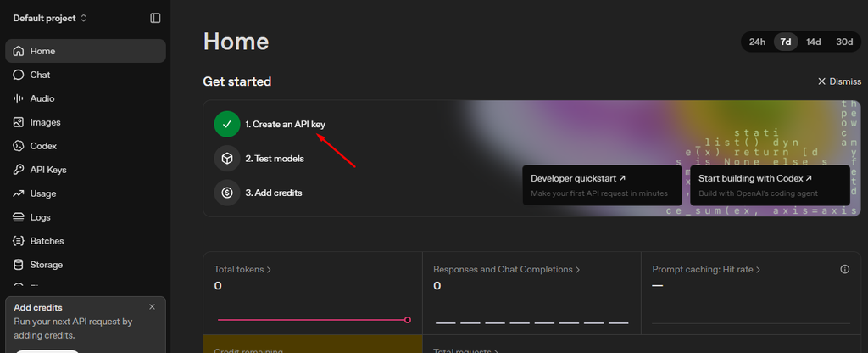Open step 2. Test models
This screenshot has width=868, height=353.
coord(275,159)
